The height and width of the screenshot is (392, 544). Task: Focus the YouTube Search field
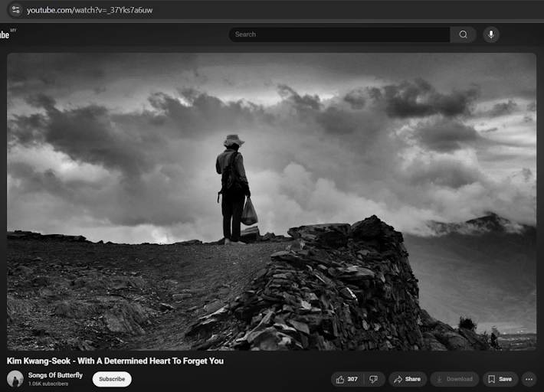pos(339,34)
